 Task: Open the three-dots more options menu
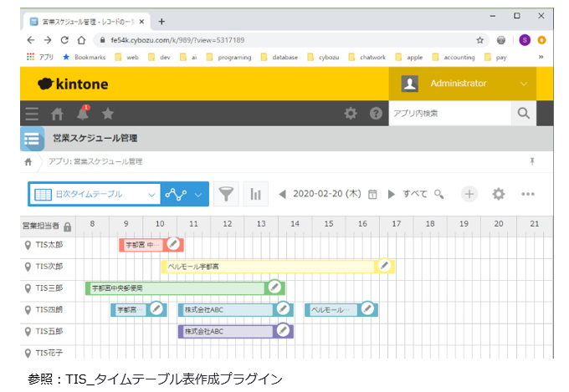[x=528, y=194]
